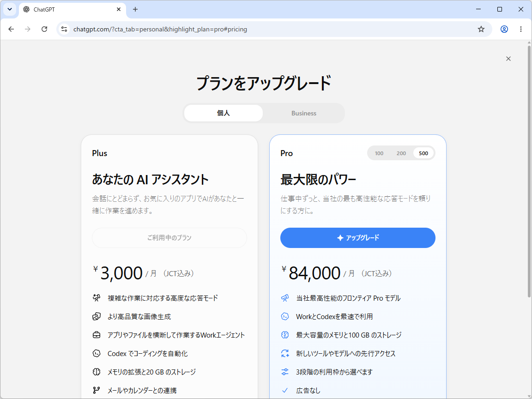This screenshot has width=532, height=399.
Task: Choose the 500 Pro tier
Action: pyautogui.click(x=423, y=153)
